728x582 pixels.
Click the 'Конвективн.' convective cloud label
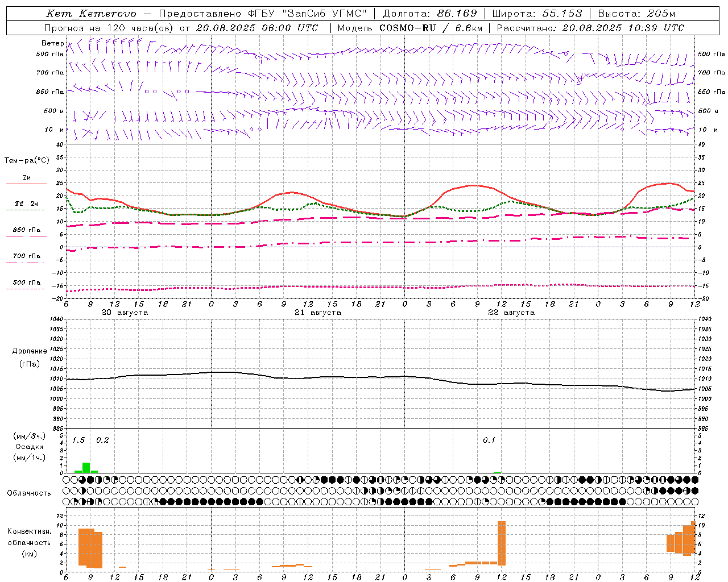point(29,531)
